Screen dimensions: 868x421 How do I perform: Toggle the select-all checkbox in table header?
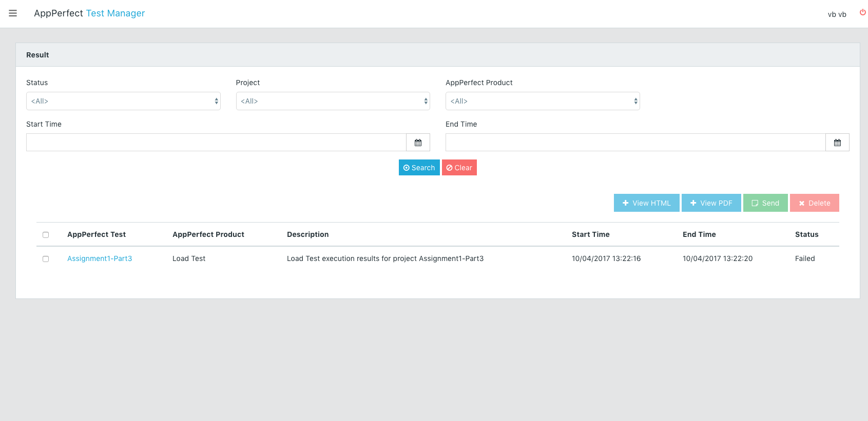click(x=46, y=235)
